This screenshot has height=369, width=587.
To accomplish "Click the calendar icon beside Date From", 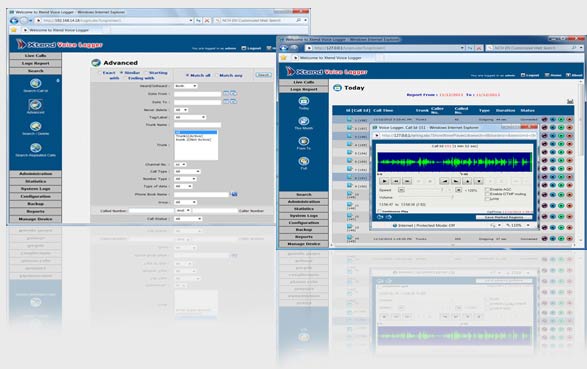I will coord(226,93).
